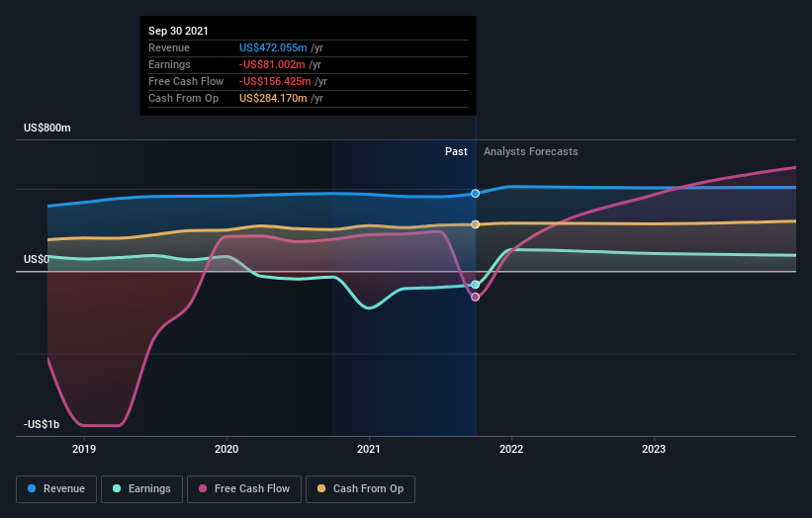Click the Free Cash Flow row label in tooltip
The height and width of the screenshot is (518, 812).
[x=186, y=81]
